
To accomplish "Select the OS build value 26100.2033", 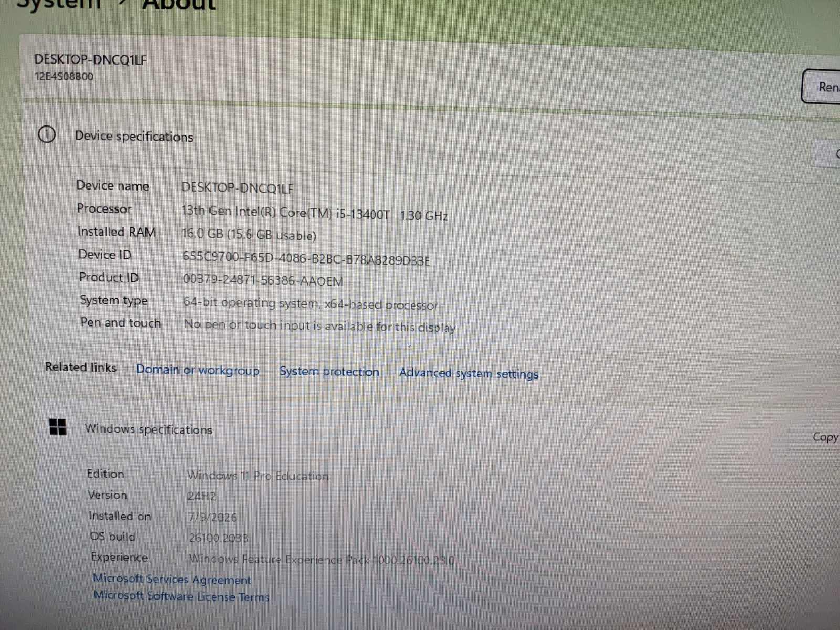I will tap(218, 538).
